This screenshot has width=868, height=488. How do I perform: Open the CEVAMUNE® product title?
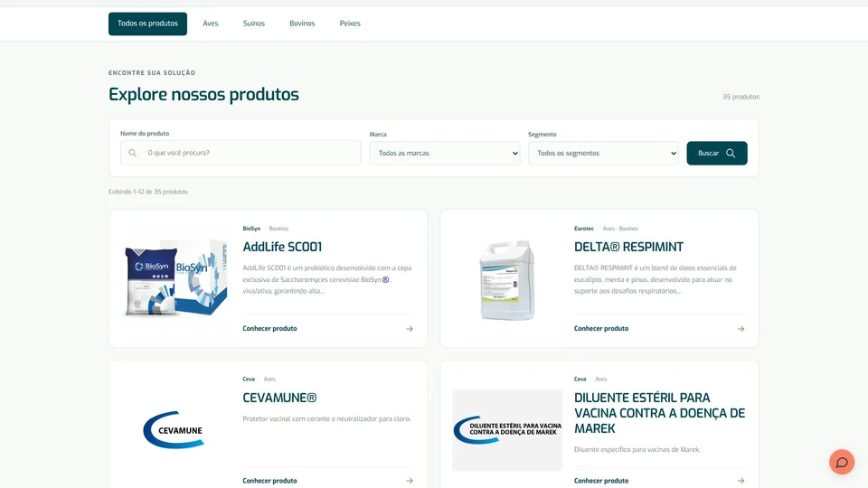pos(279,398)
